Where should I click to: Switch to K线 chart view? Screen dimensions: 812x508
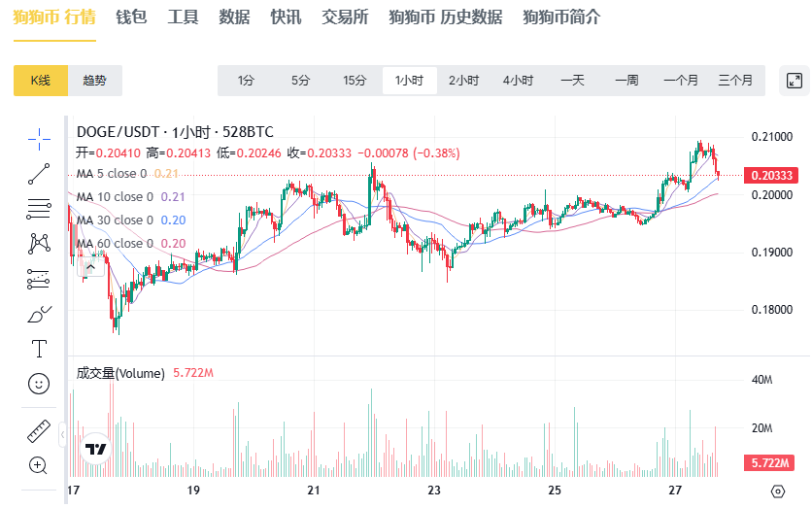pyautogui.click(x=40, y=81)
